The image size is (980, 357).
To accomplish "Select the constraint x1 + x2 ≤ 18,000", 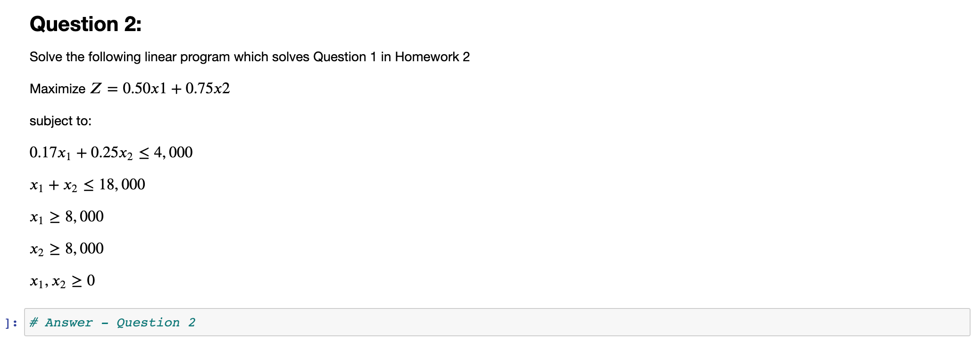I will pyautogui.click(x=87, y=184).
